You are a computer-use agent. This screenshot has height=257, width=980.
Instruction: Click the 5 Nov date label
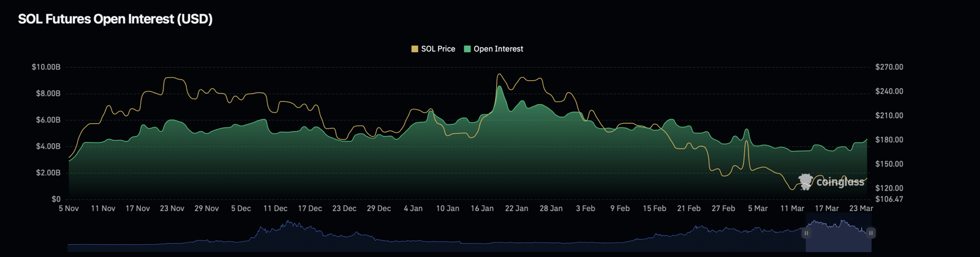click(x=69, y=209)
